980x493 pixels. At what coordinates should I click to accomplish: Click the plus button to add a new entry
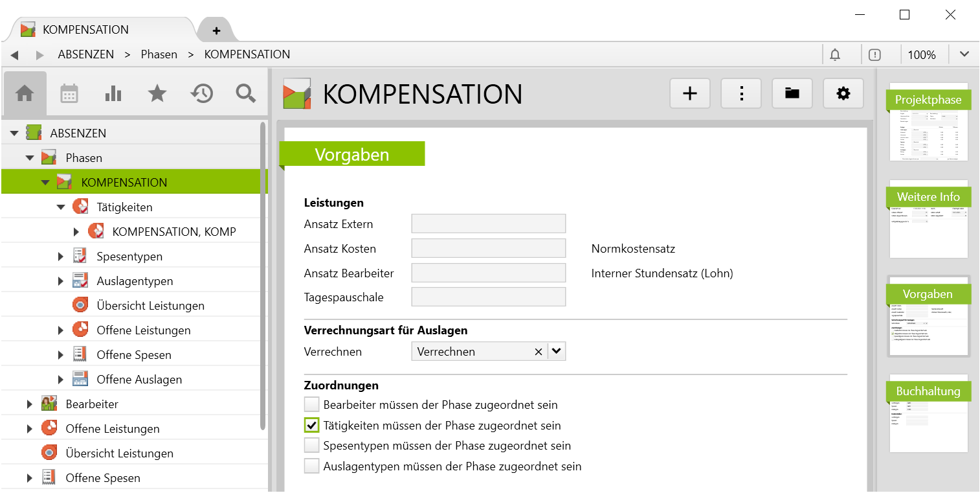coord(689,93)
